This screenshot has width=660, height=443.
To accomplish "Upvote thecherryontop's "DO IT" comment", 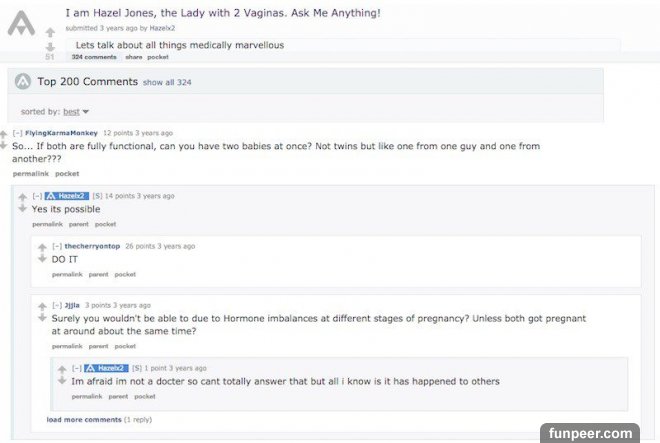I will (42, 247).
